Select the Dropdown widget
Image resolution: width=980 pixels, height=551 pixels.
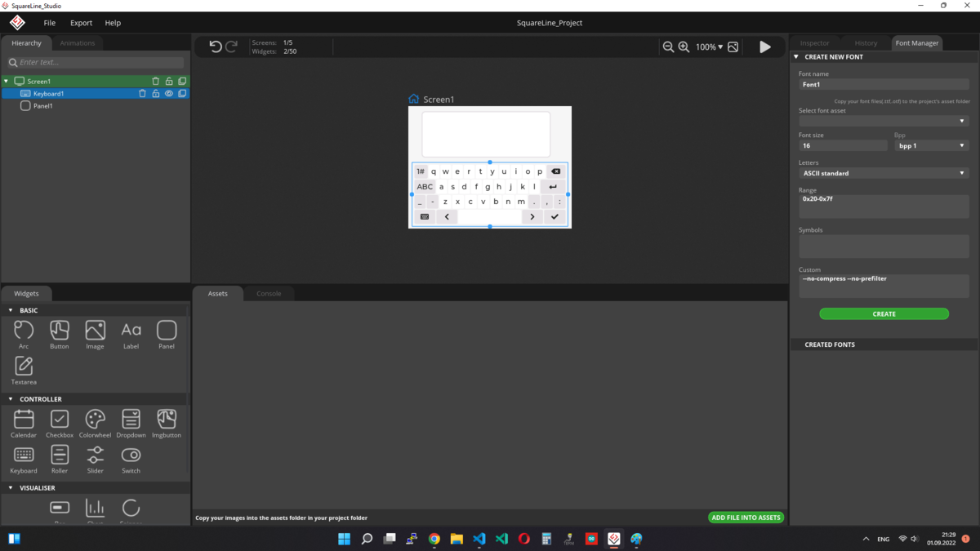pyautogui.click(x=131, y=424)
